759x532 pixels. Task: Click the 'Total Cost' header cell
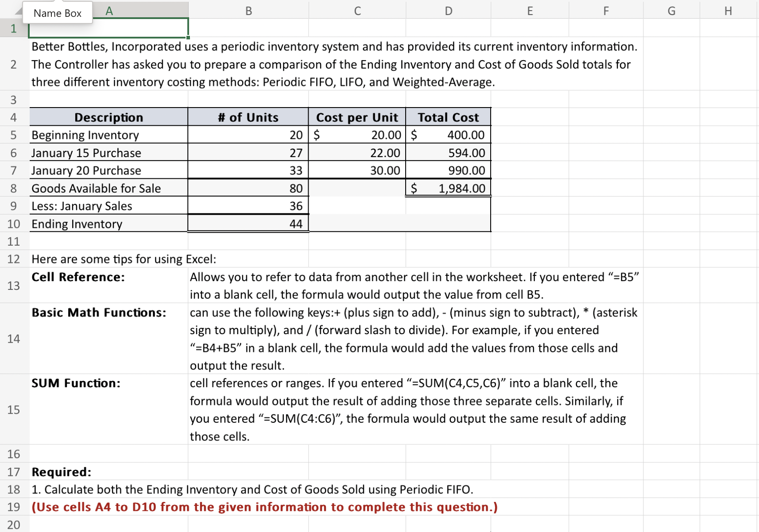click(448, 117)
